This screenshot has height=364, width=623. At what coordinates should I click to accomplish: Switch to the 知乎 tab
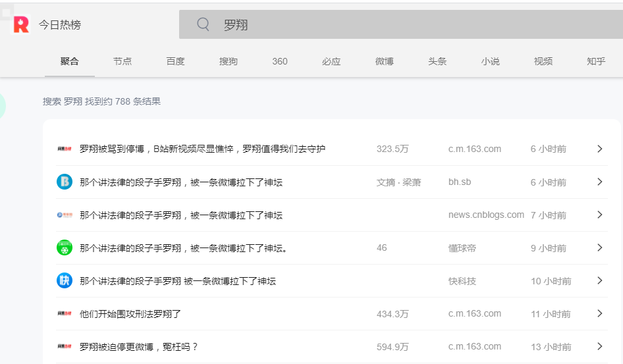pyautogui.click(x=596, y=61)
